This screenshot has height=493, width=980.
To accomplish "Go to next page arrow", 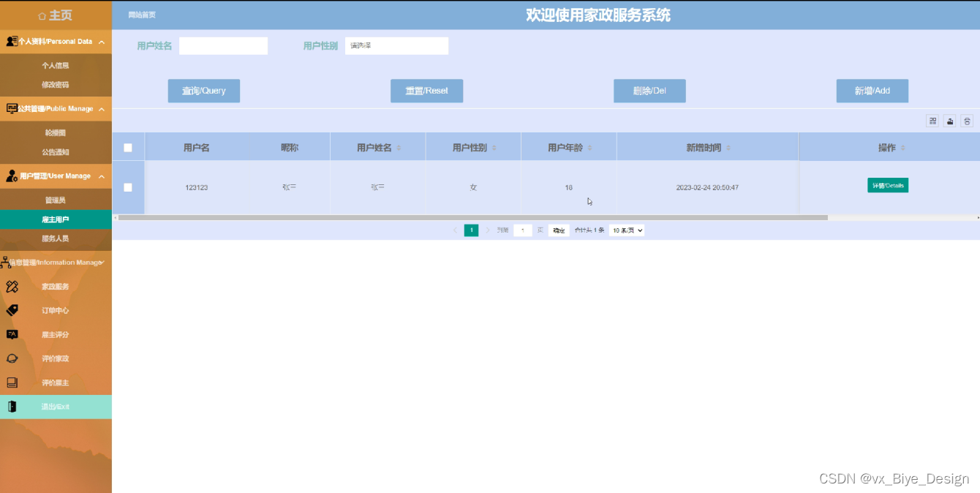I will pos(488,230).
